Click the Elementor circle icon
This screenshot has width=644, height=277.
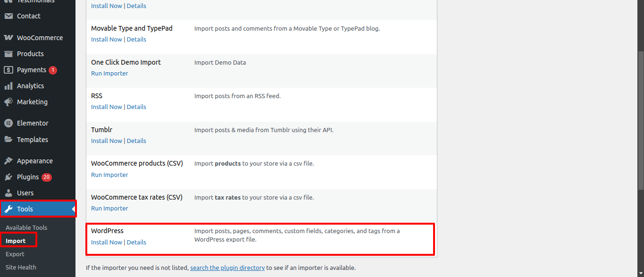coord(8,123)
